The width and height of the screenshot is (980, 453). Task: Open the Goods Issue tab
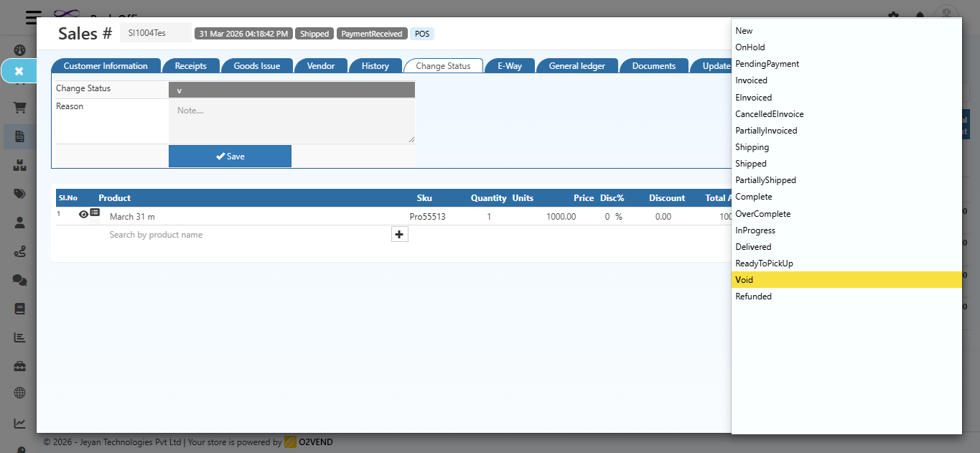pos(257,65)
